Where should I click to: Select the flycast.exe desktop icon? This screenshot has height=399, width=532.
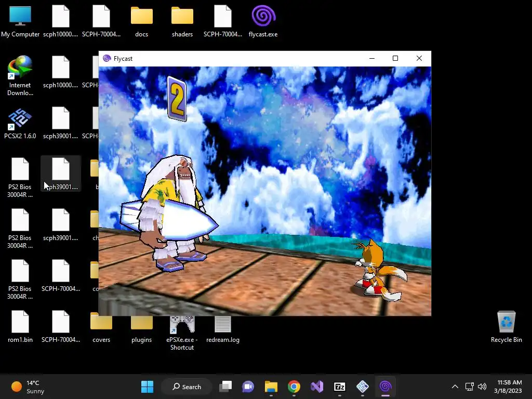coord(263,21)
